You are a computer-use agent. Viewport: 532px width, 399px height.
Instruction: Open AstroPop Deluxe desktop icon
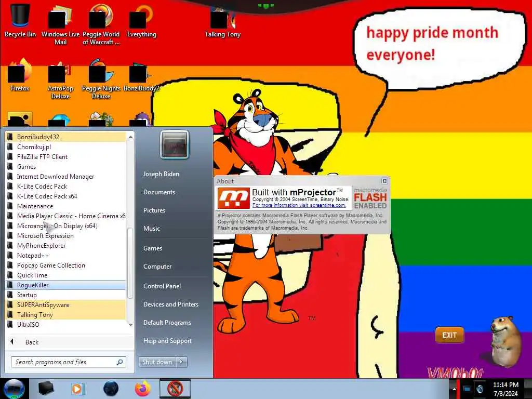tap(60, 79)
